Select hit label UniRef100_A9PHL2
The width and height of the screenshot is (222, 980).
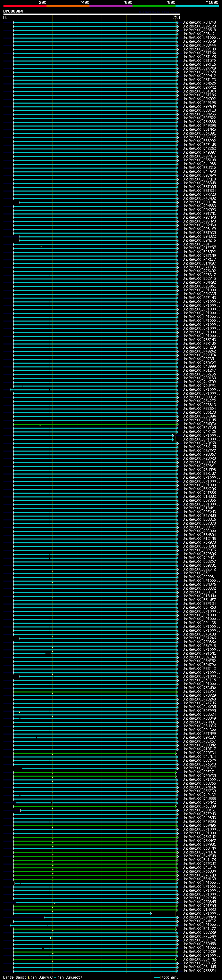[x=199, y=76]
